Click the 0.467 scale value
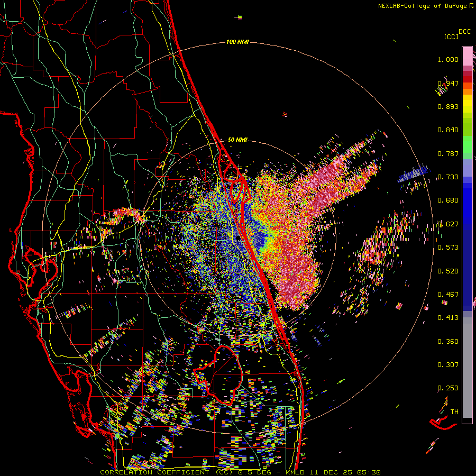 (448, 295)
